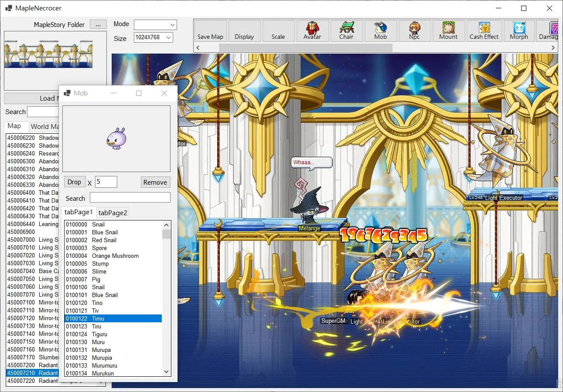Click the mob preview image of Timu
This screenshot has height=392, width=563.
(x=116, y=139)
